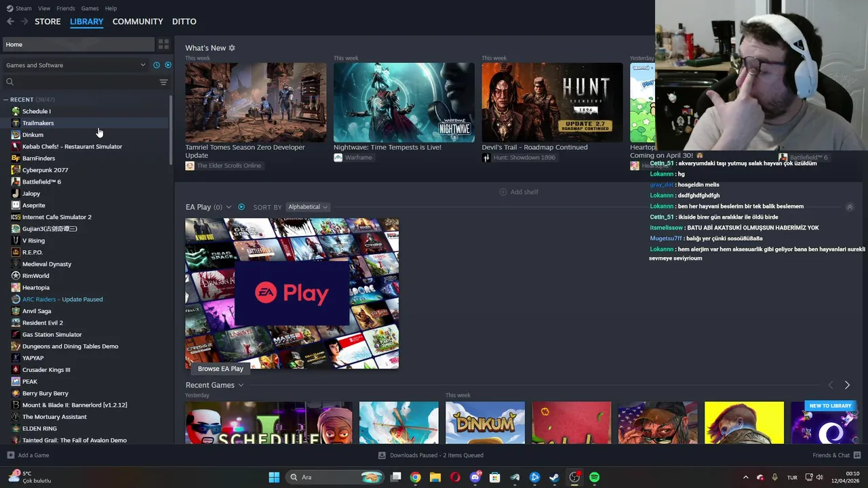Open the Alphabetical sort dropdown
The width and height of the screenshot is (868, 488).
coord(308,207)
